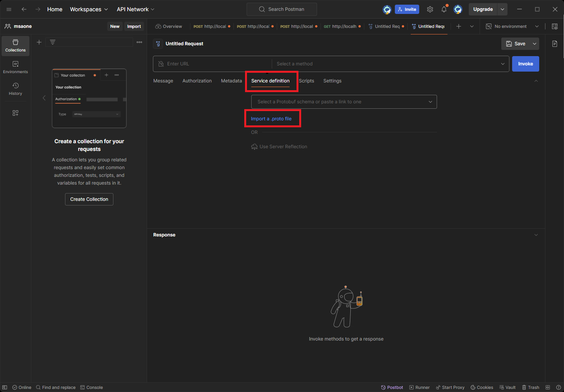Click the Save button

point(516,44)
